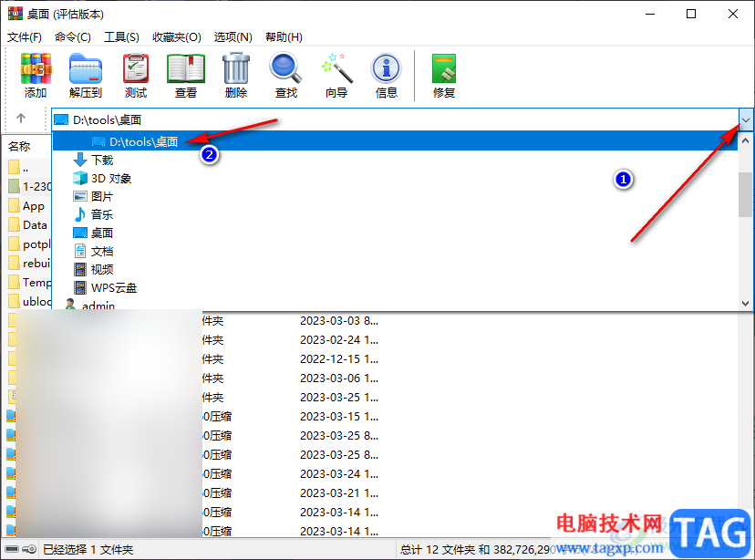Click the dropdown list scrollbar thumb
Viewport: 755px width, 560px height.
745,194
